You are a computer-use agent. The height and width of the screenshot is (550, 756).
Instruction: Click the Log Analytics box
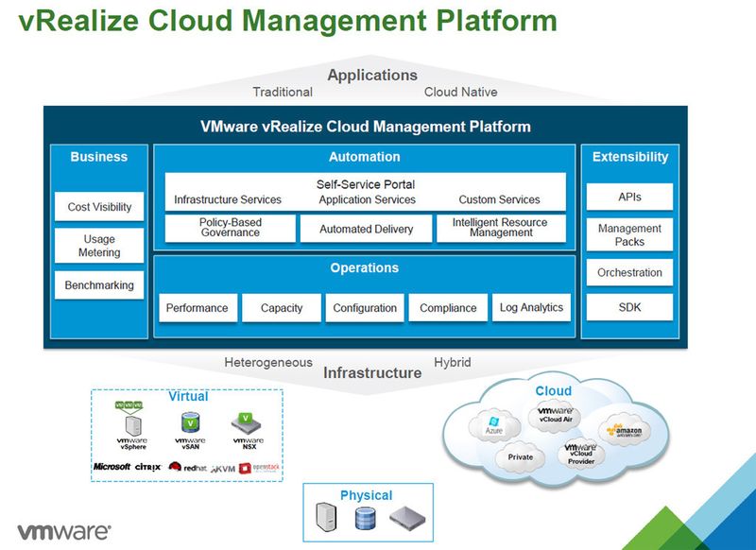531,307
